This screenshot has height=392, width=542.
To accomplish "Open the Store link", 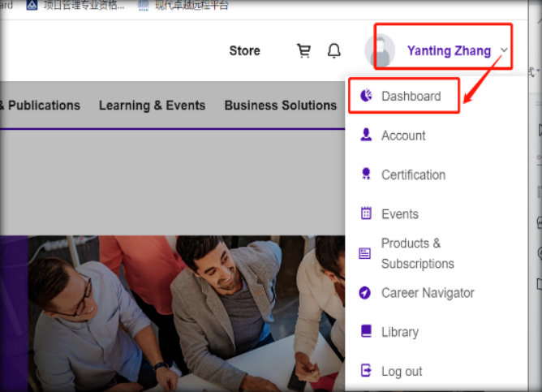I will pyautogui.click(x=244, y=50).
